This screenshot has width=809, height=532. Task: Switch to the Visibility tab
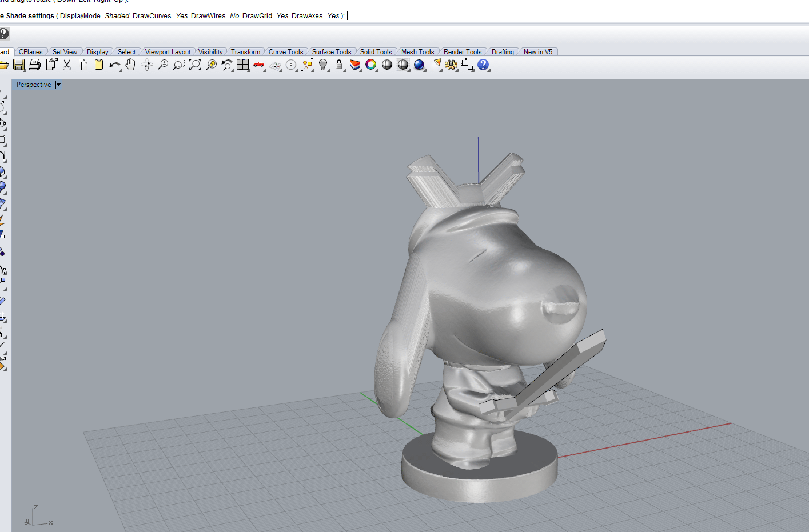click(x=210, y=52)
